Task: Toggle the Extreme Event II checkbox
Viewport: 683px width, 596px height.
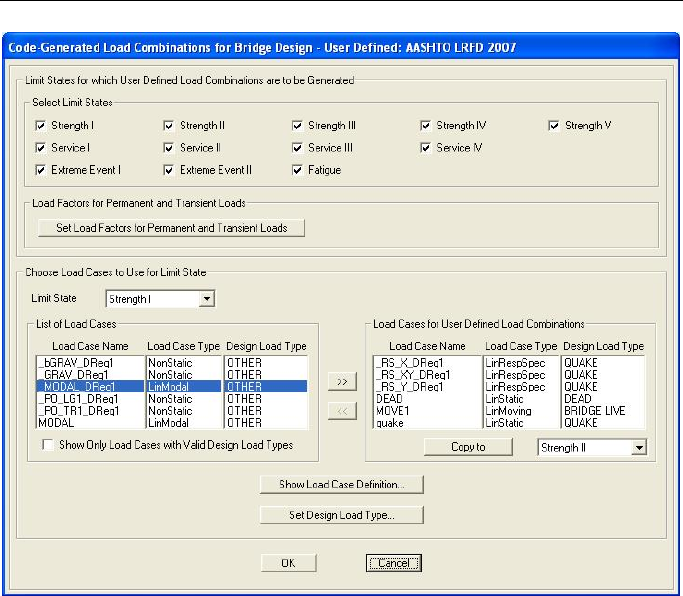Action: [x=169, y=170]
